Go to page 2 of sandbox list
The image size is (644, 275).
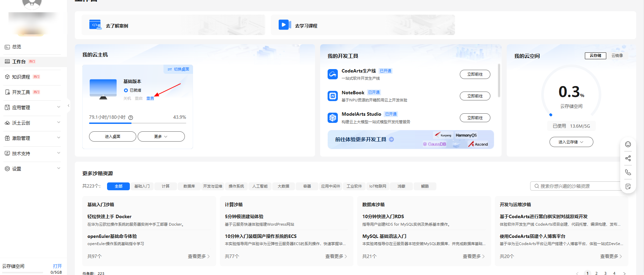(596, 273)
